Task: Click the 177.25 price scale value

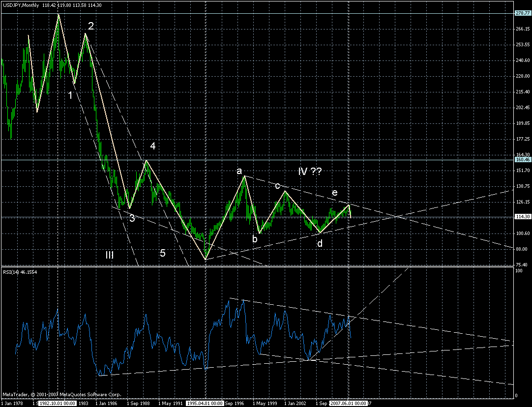Action: pos(523,139)
